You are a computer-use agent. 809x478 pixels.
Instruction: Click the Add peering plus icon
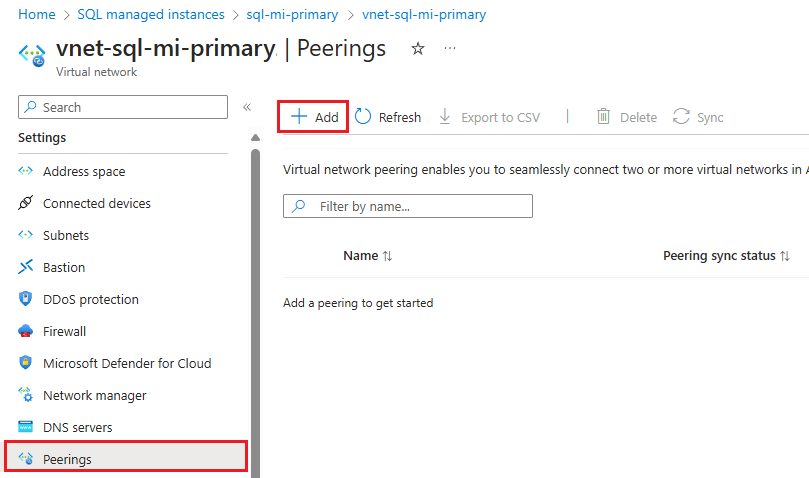coord(298,117)
